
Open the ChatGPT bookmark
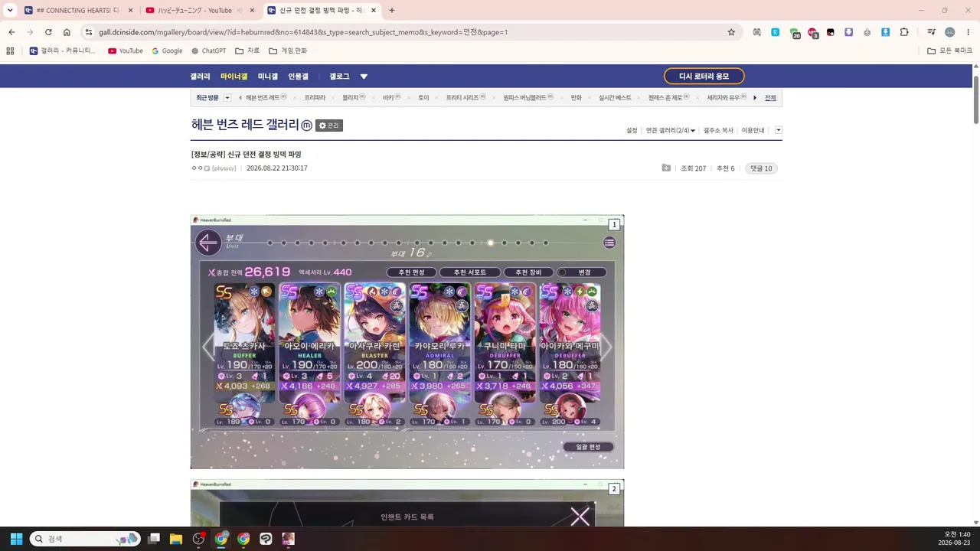(208, 51)
